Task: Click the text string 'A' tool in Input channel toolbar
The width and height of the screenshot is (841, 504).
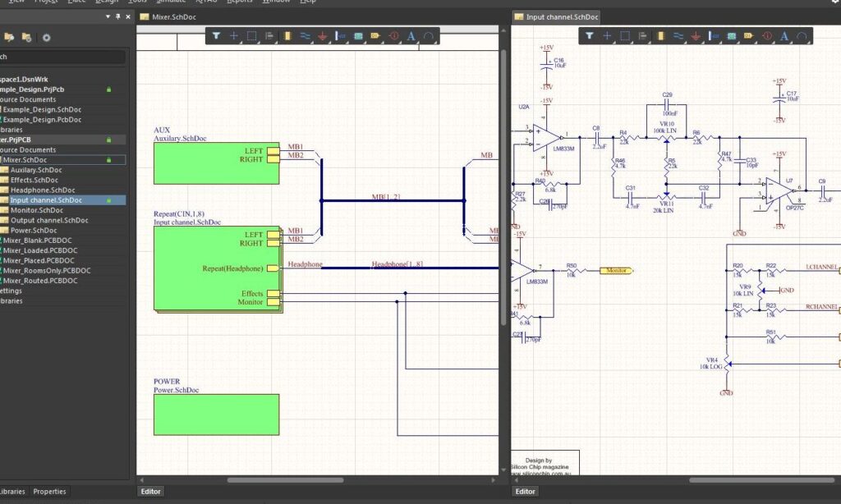Action: (784, 36)
